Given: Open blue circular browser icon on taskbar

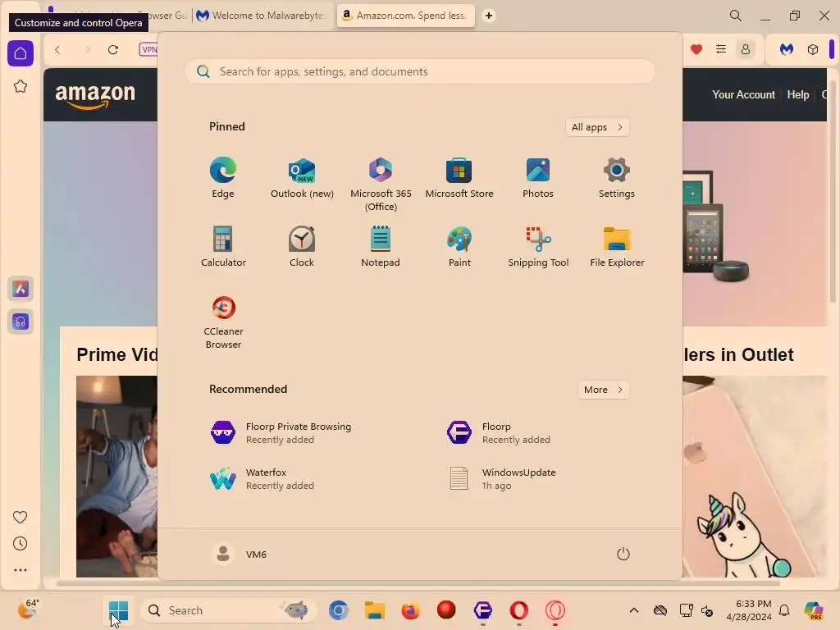Looking at the screenshot, I should [x=339, y=610].
